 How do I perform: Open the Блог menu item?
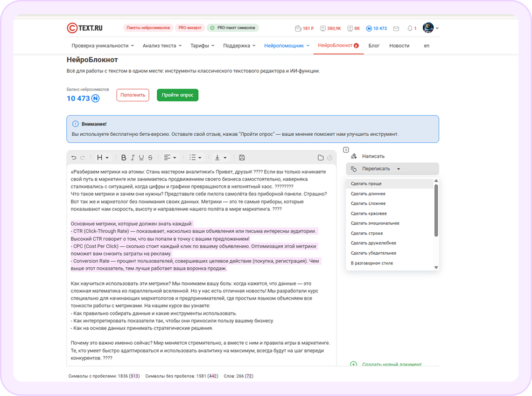pyautogui.click(x=374, y=45)
